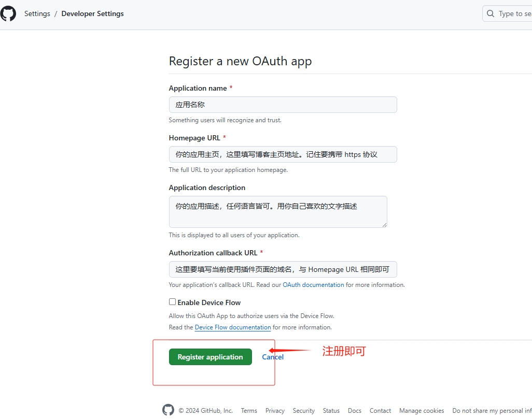Click into the Homepage URL field
Screen dimensions: 532x419
tap(283, 154)
